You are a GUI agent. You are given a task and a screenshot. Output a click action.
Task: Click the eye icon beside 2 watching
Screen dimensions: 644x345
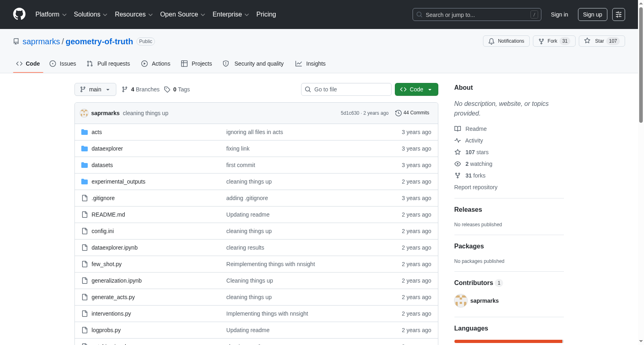point(458,164)
